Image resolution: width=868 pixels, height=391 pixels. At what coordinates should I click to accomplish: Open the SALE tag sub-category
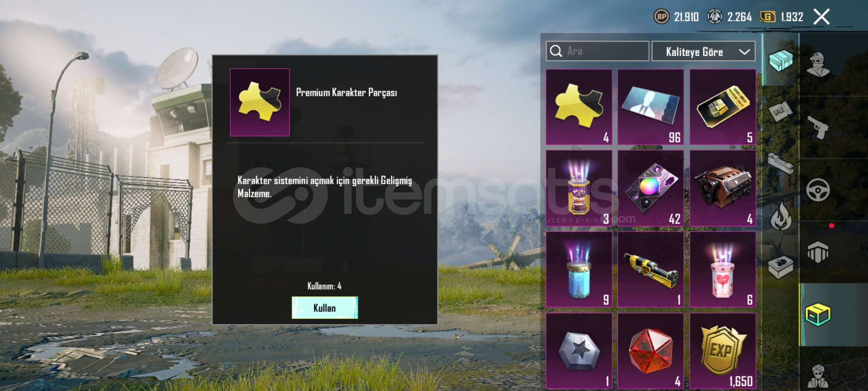coord(780,111)
